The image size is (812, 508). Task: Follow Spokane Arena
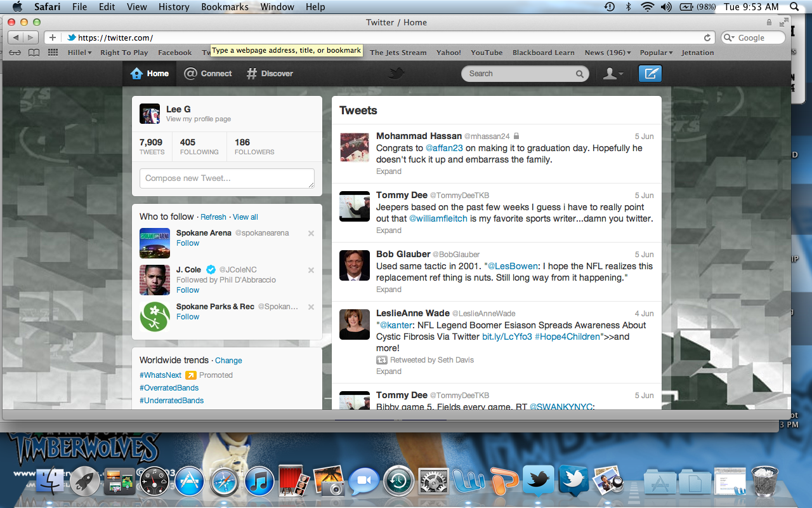(188, 243)
